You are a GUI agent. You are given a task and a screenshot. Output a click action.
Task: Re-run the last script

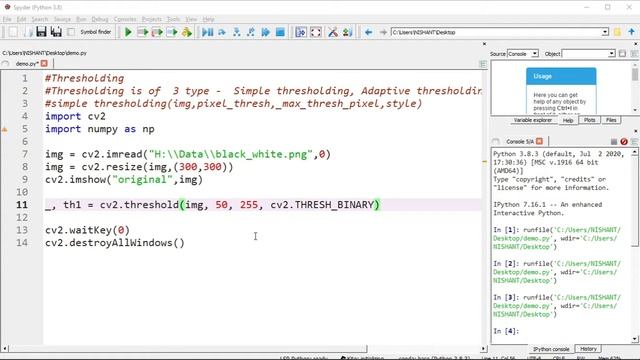point(187,32)
